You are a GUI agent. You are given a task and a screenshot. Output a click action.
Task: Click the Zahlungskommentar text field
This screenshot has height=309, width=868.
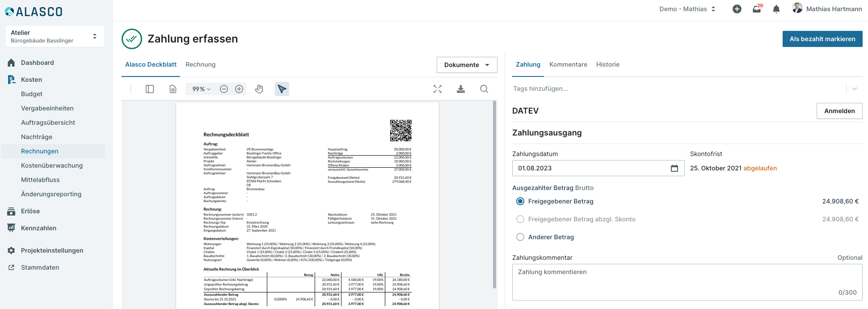687,282
